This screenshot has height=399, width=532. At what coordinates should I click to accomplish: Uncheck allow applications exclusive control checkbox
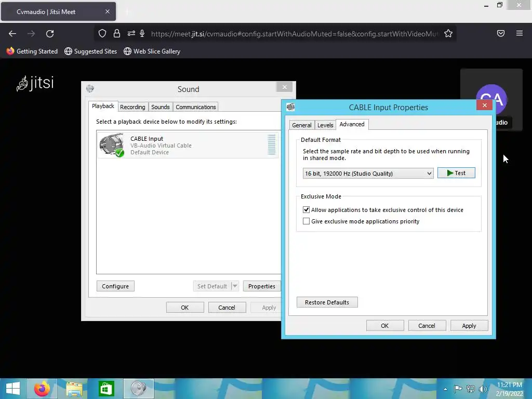pyautogui.click(x=306, y=210)
